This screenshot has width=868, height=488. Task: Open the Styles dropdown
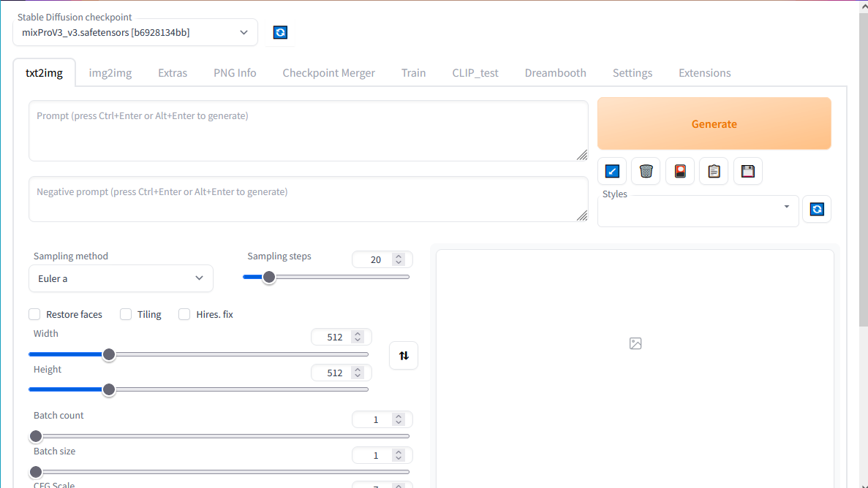[698, 211]
